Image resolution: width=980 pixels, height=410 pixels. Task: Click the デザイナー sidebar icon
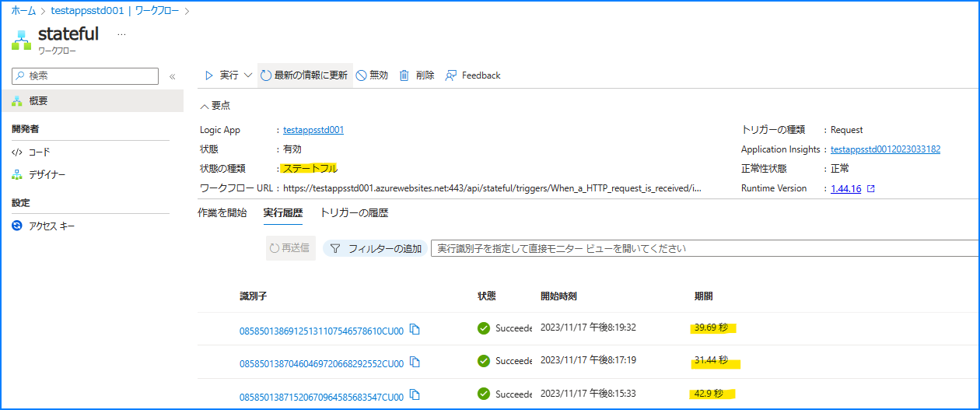pyautogui.click(x=17, y=175)
